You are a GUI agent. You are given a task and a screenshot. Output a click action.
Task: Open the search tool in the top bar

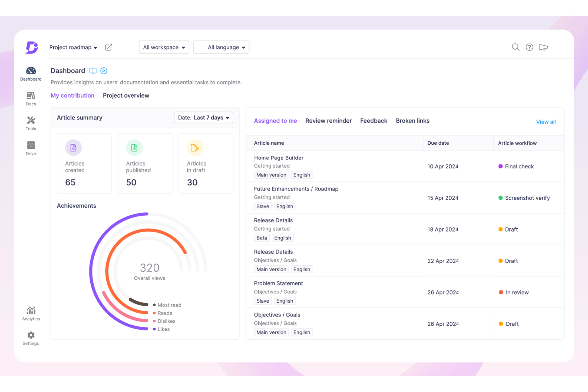coord(515,47)
